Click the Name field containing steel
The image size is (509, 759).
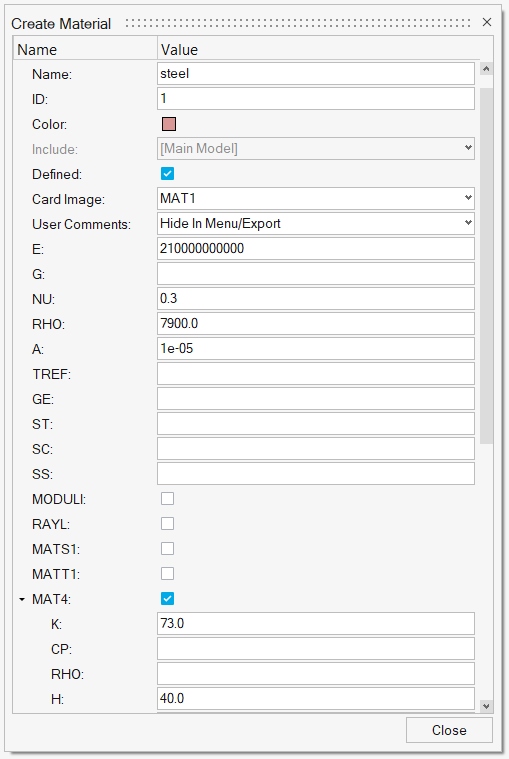point(316,74)
